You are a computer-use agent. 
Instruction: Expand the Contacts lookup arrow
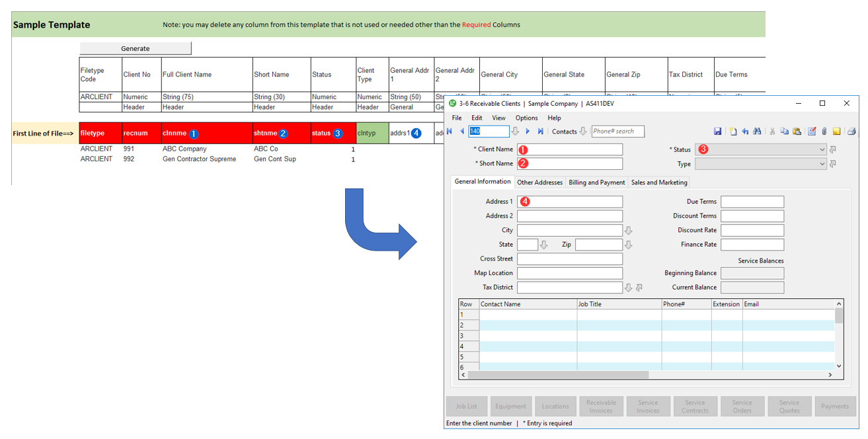583,132
